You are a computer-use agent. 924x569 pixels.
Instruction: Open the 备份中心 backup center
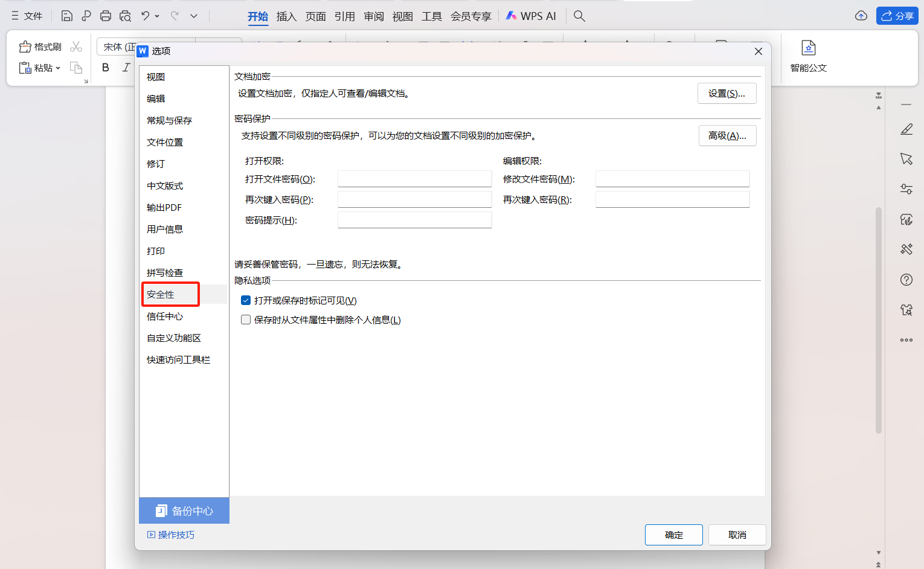184,510
